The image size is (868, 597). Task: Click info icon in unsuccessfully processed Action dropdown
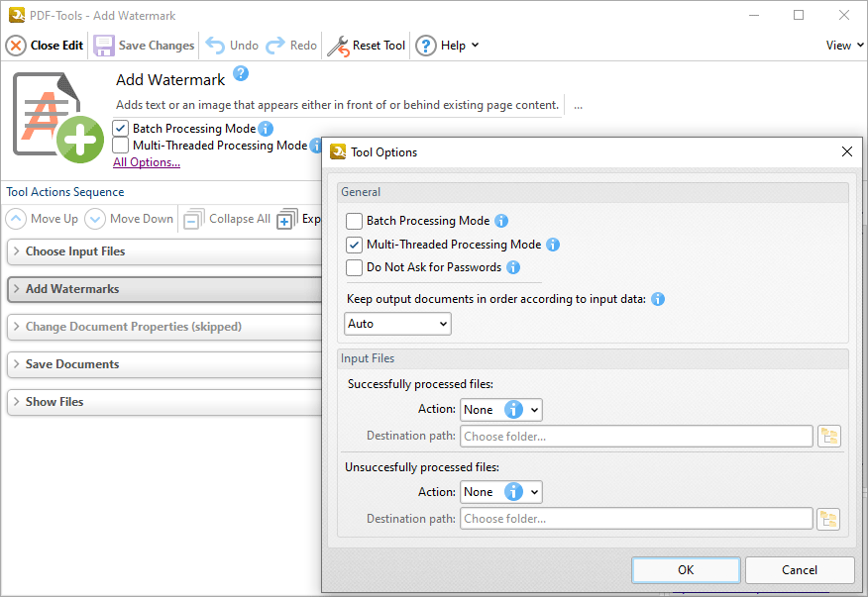click(x=513, y=492)
